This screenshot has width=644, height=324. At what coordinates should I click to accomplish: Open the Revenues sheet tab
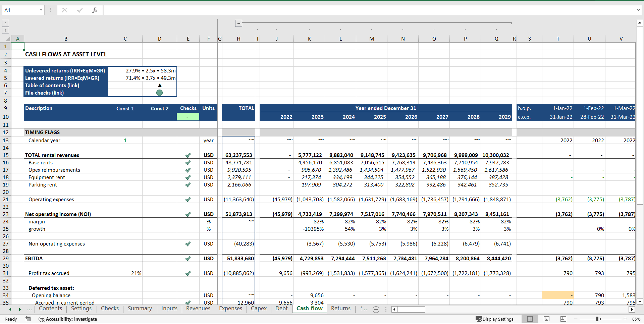[198, 309]
